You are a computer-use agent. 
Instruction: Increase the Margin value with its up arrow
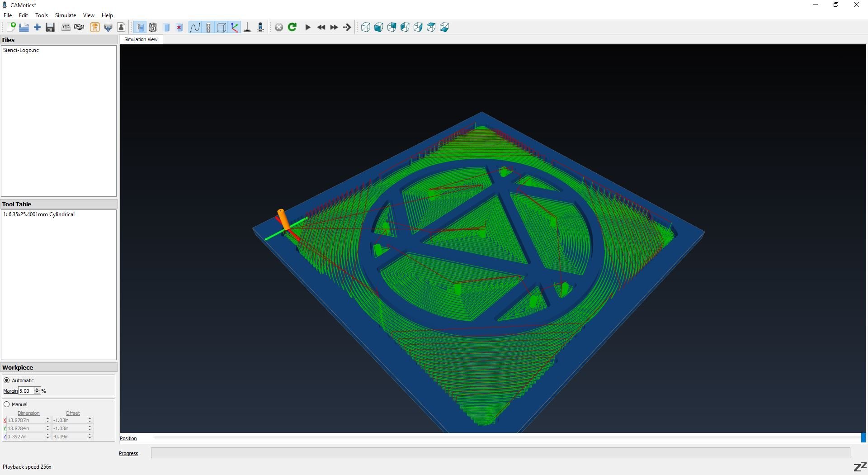37,389
